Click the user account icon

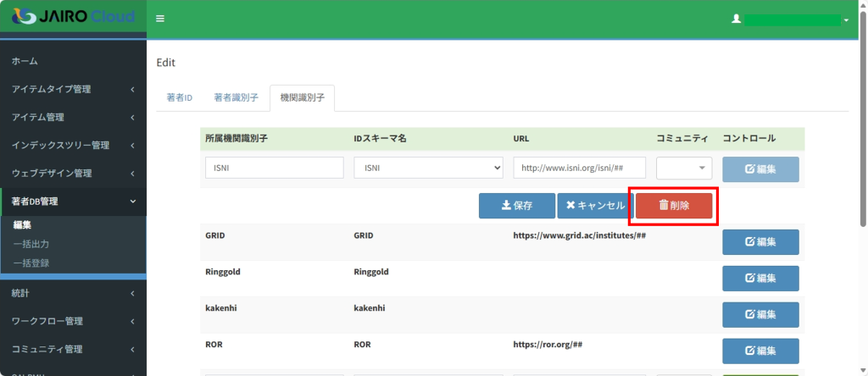pos(736,19)
